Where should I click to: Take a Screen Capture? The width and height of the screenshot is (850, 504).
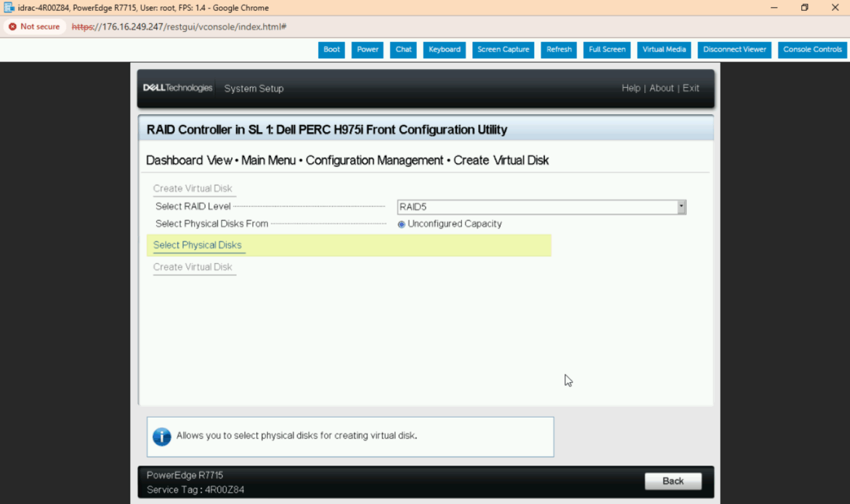point(503,49)
